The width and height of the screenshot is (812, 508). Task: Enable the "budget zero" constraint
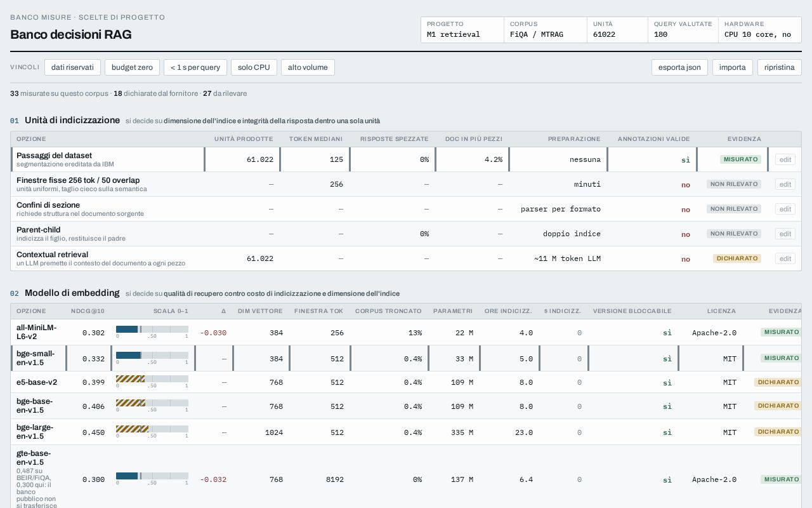click(132, 67)
